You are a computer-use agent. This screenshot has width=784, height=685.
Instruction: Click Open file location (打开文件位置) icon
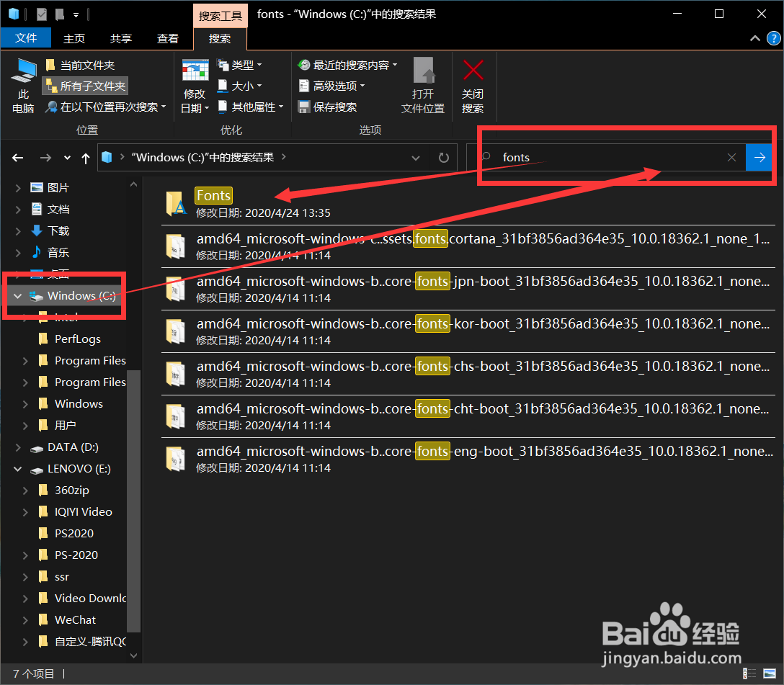pyautogui.click(x=423, y=86)
